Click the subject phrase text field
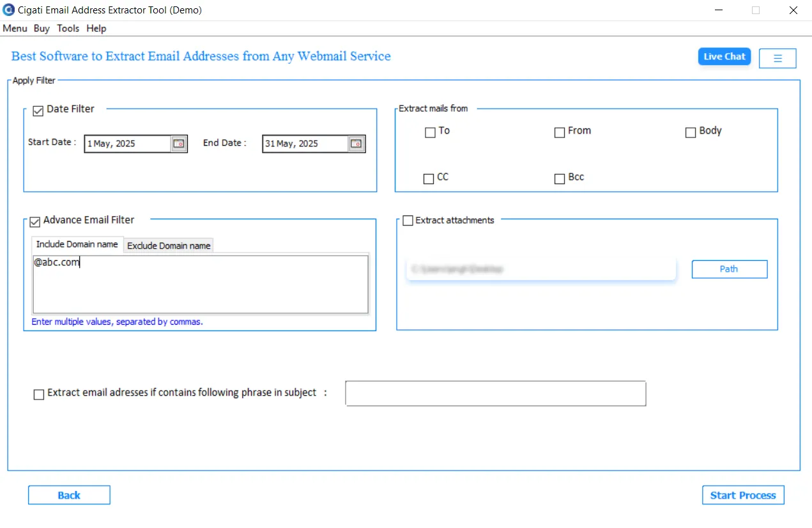The width and height of the screenshot is (812, 528). click(x=496, y=394)
